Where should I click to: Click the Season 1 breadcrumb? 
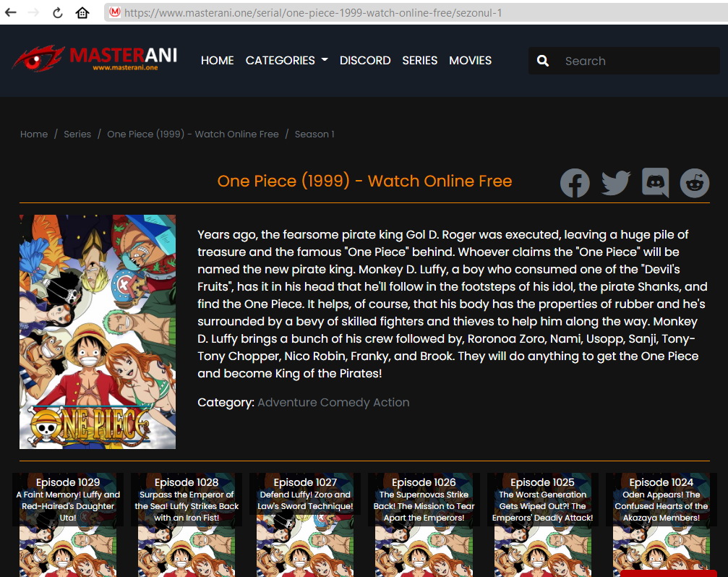[314, 134]
